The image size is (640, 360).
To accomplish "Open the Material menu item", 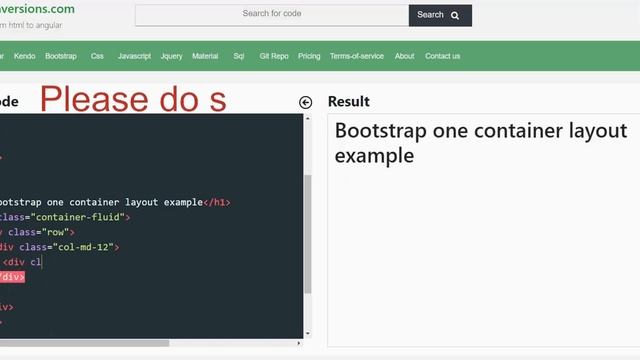I will point(205,56).
